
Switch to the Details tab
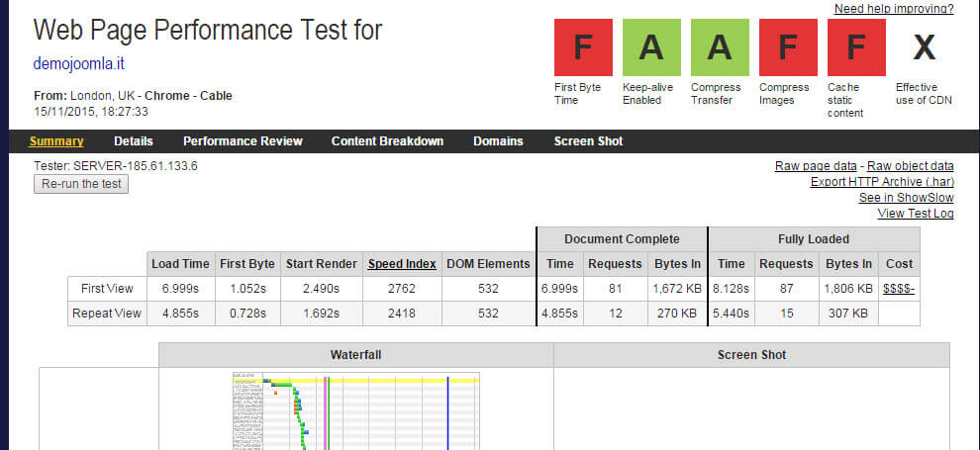133,141
